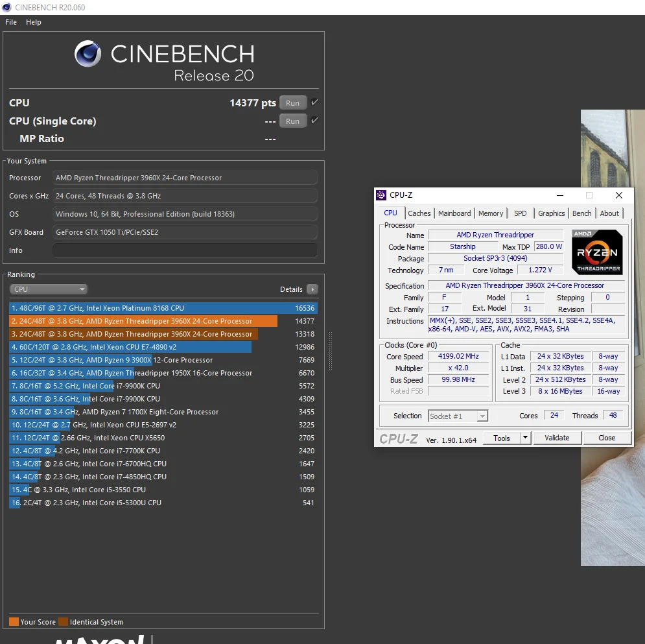Viewport: 645px width, 644px height.
Task: Open the About tab in CPU-Z
Action: click(x=609, y=213)
